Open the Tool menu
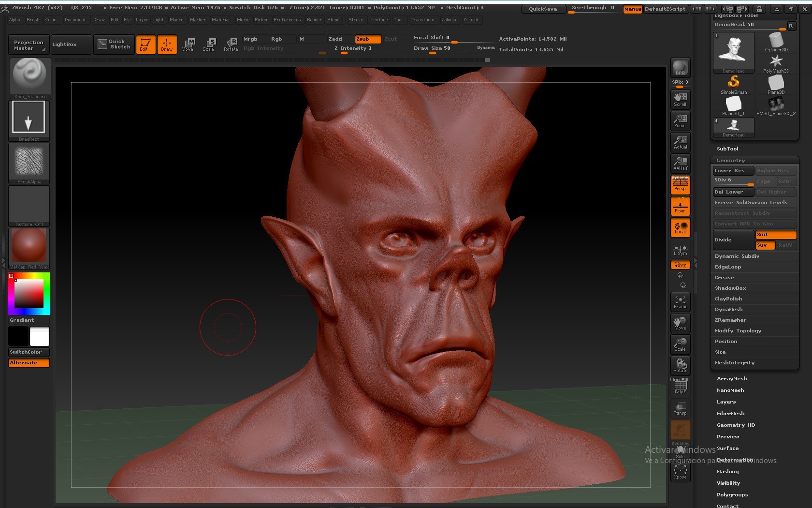This screenshot has height=508, width=812. tap(398, 20)
